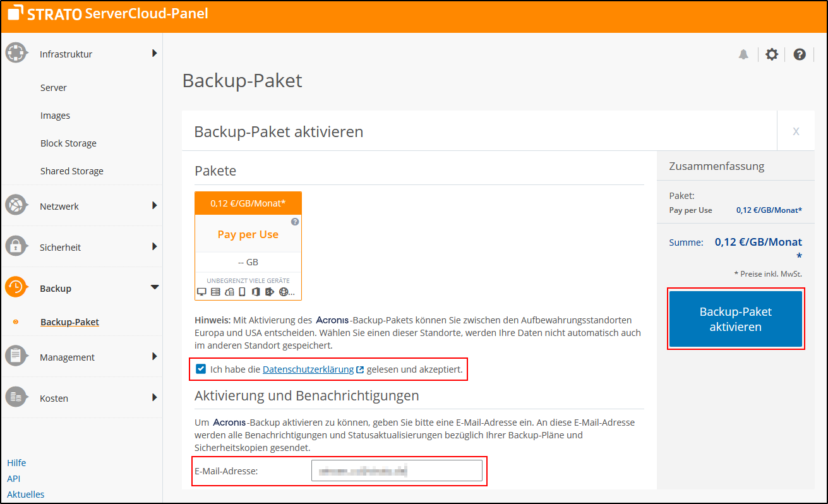Open the Kosten sidebar icon
Screen dimensions: 828x504
[16, 398]
